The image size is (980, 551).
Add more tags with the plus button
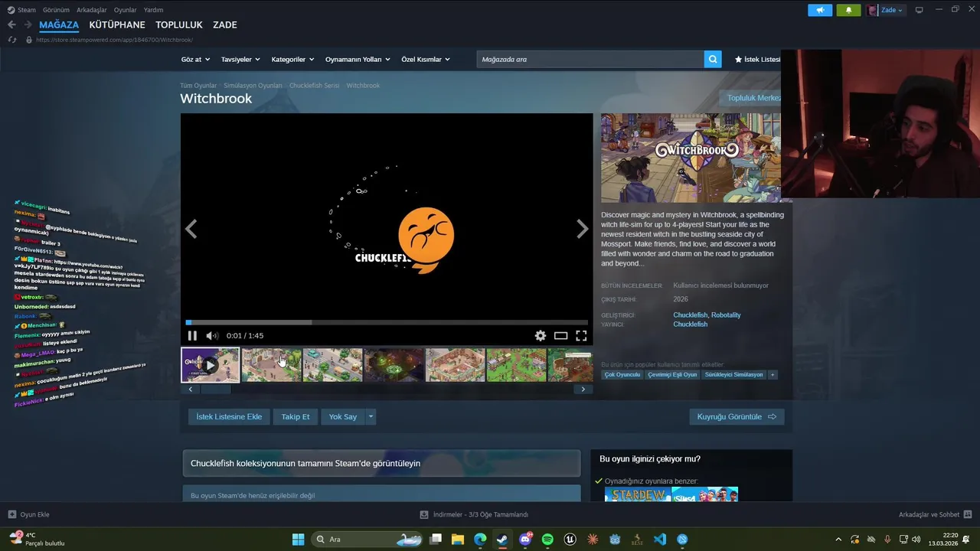(773, 375)
